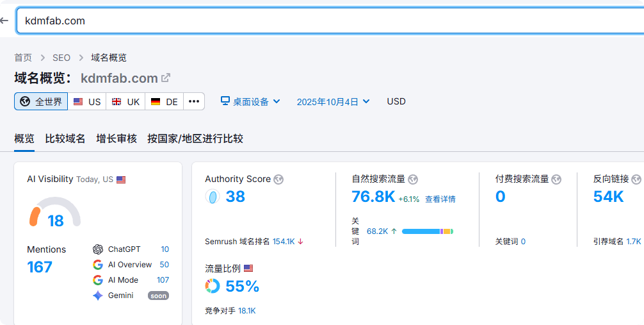This screenshot has height=325, width=644.
Task: Open paid search traffic value 0
Action: pyautogui.click(x=500, y=197)
